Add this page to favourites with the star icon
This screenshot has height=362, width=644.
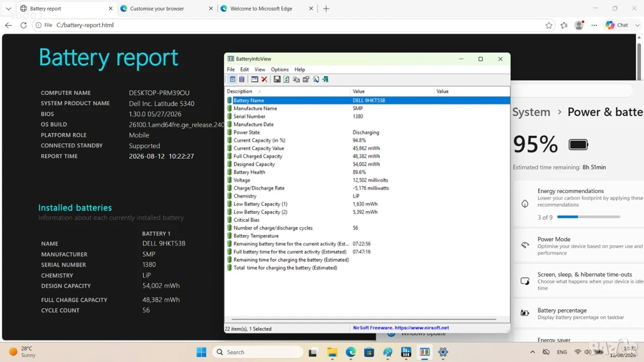click(x=549, y=25)
